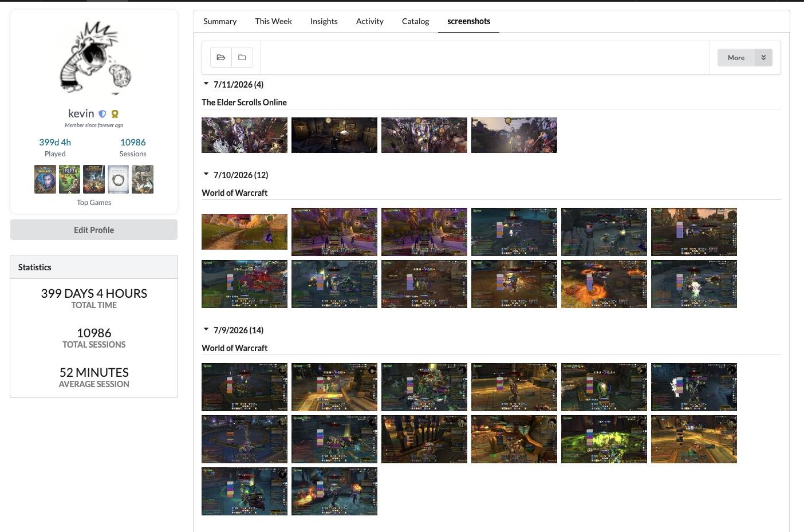The image size is (804, 532).
Task: Open the More dropdown arrow
Action: [x=763, y=57]
